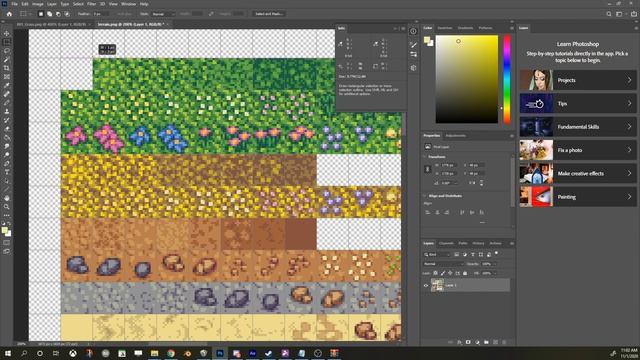The width and height of the screenshot is (640, 360).
Task: Click the rainbow hue slider in Color panel
Action: [507, 79]
